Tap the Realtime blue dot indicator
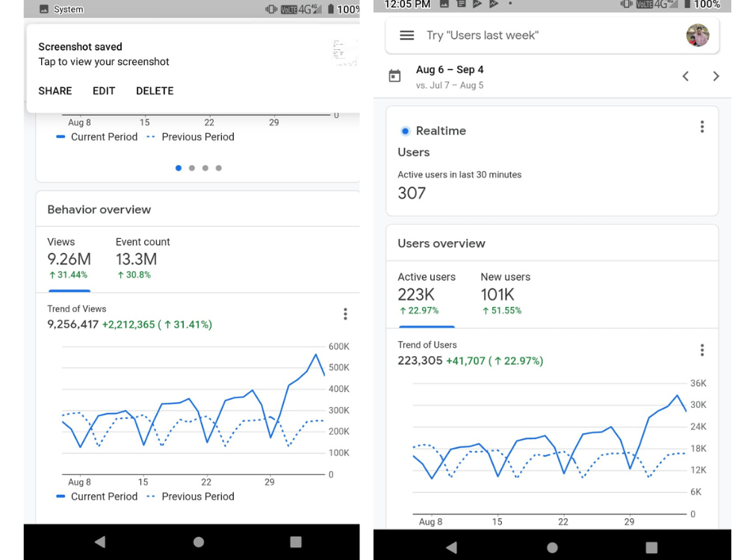The image size is (747, 560). (x=405, y=131)
